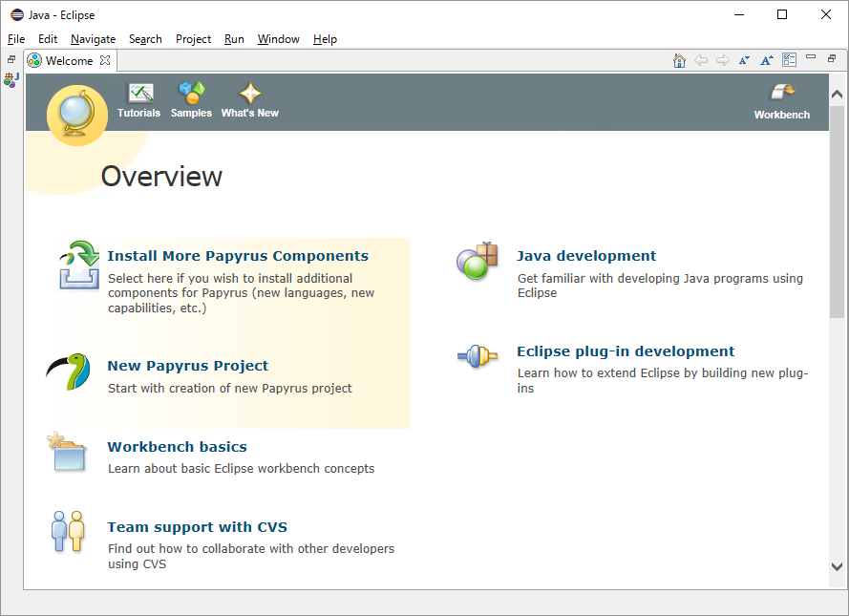Minimize the Welcome view panel

click(x=811, y=58)
